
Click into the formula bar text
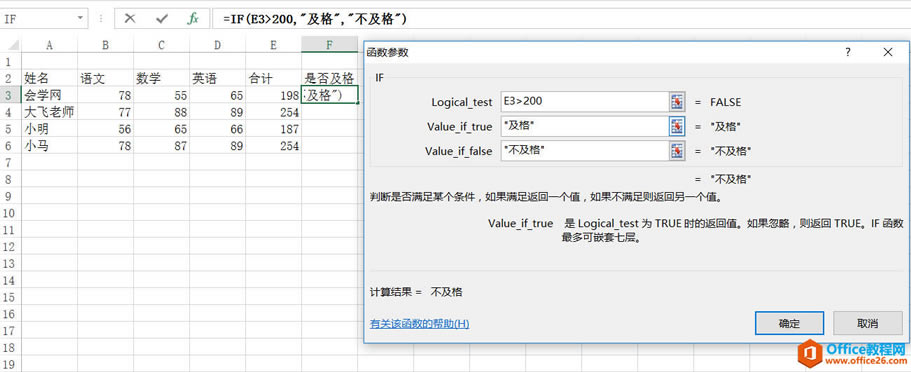pos(314,19)
